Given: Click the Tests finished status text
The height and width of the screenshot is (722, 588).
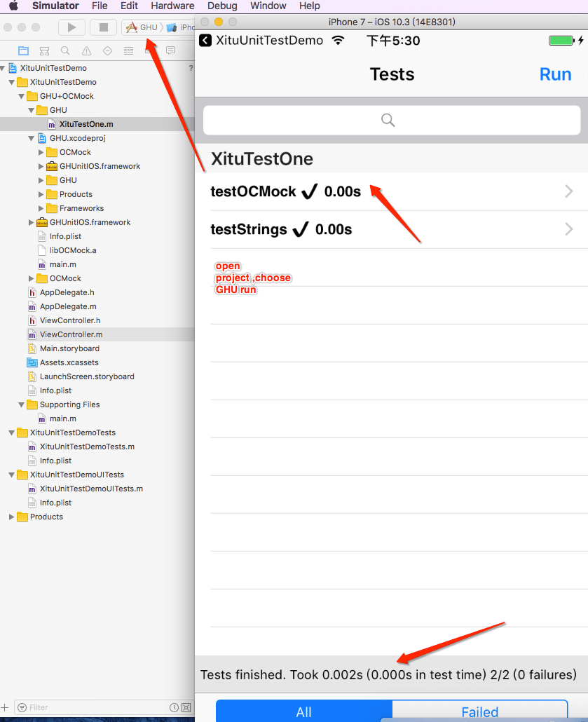Looking at the screenshot, I should (388, 674).
